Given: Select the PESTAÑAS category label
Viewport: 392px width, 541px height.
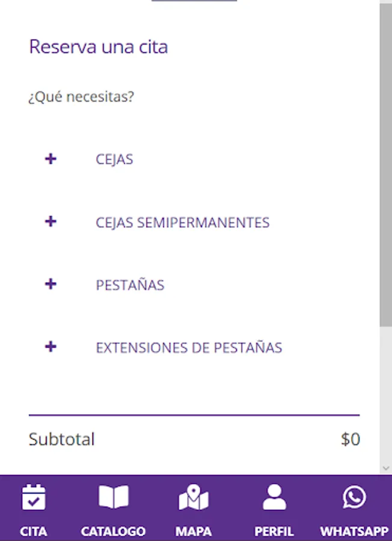Looking at the screenshot, I should [130, 285].
